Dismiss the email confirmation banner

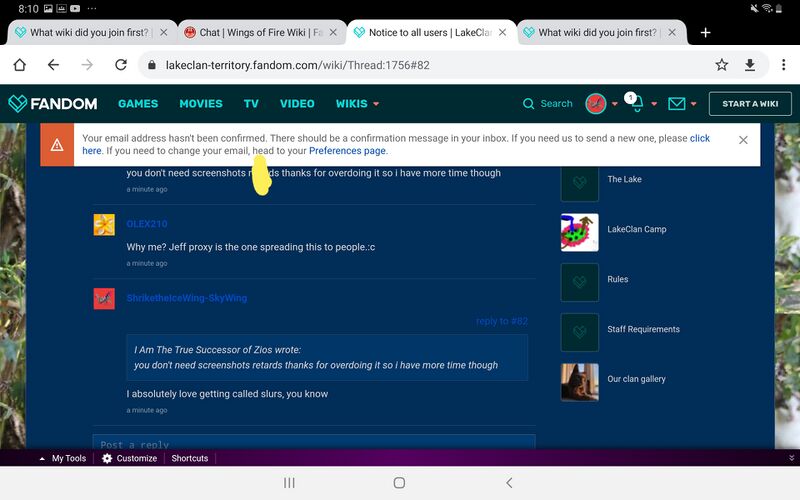click(x=743, y=140)
